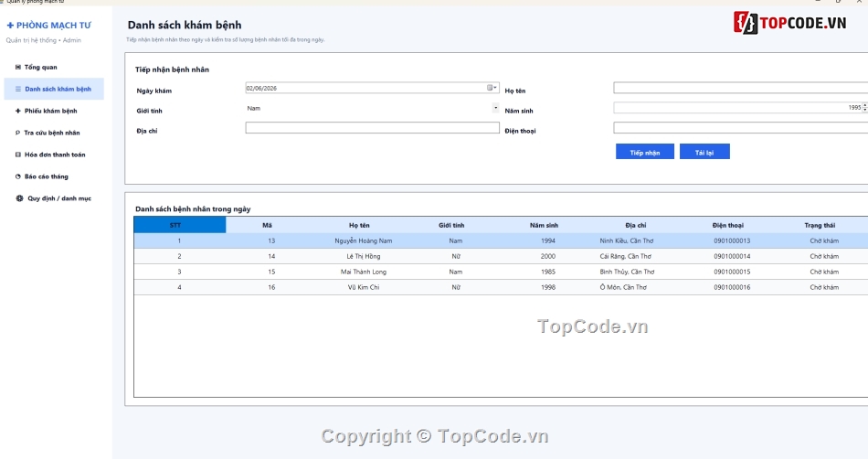The width and height of the screenshot is (868, 459).
Task: Select patient Nguyễn Hoàng Nam
Action: [363, 240]
